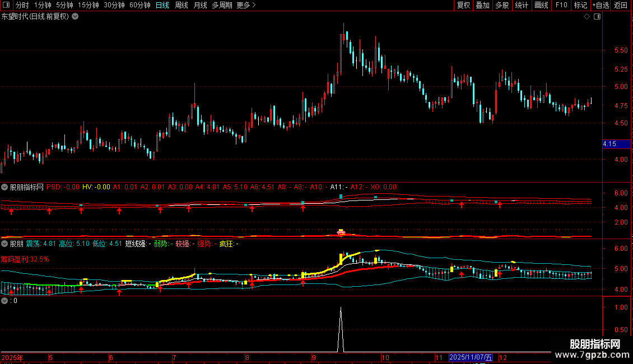Click the 疯狂 indicator label
633x364 pixels.
(229, 244)
